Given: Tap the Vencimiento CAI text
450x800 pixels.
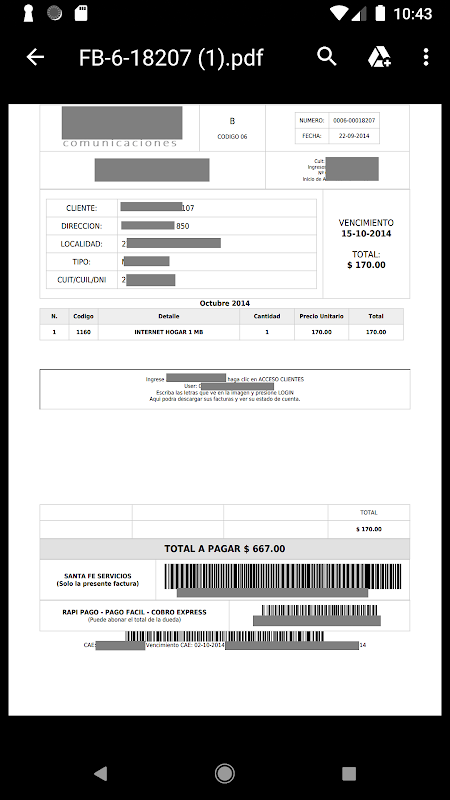Looking at the screenshot, I should [185, 645].
